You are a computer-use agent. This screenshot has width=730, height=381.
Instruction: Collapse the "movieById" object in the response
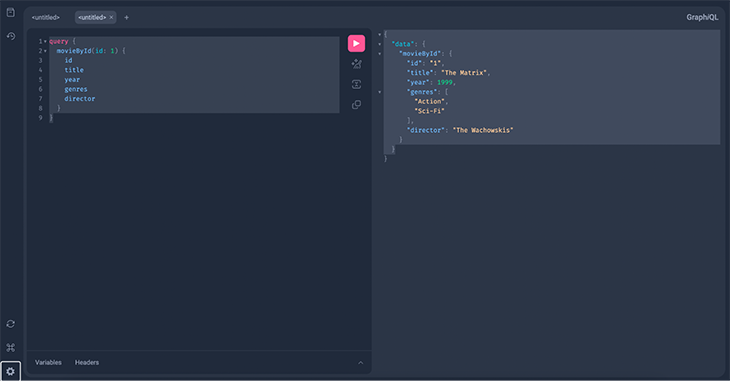click(x=379, y=54)
